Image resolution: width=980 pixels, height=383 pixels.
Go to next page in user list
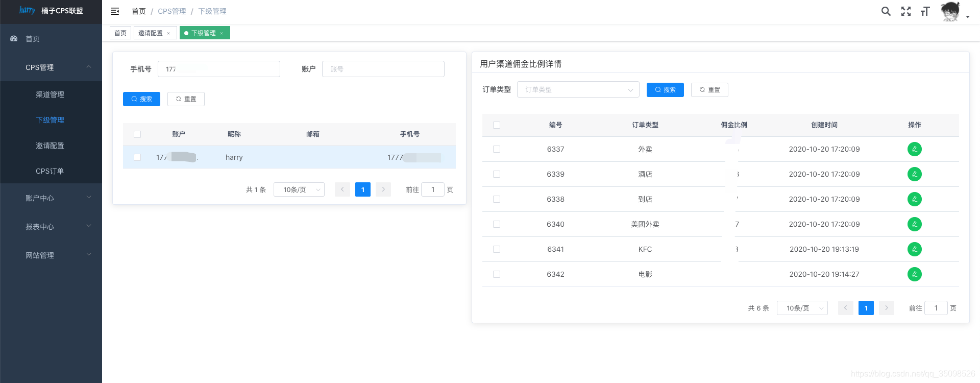coord(383,189)
